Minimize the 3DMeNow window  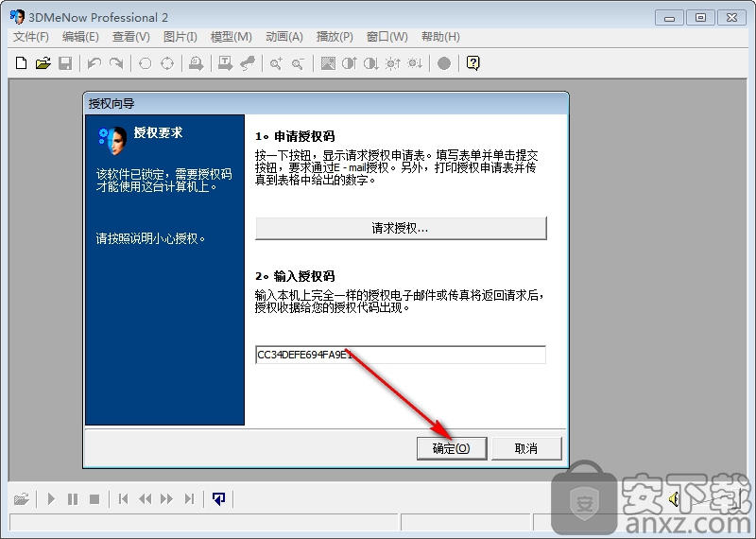coord(669,18)
